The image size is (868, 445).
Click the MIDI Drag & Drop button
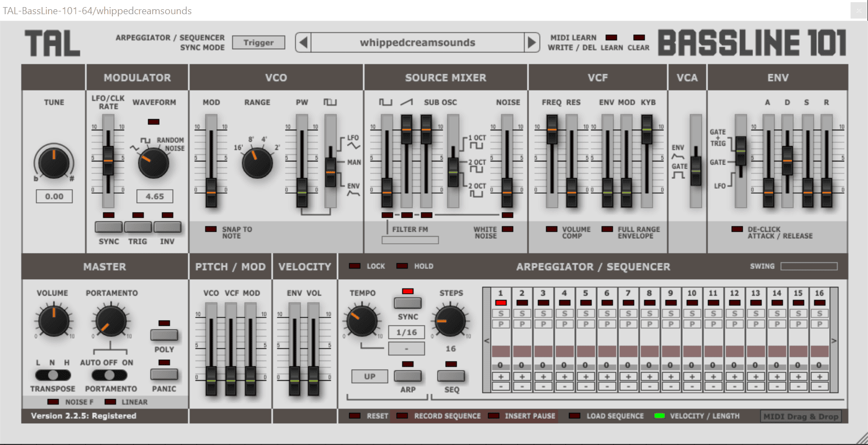point(801,417)
